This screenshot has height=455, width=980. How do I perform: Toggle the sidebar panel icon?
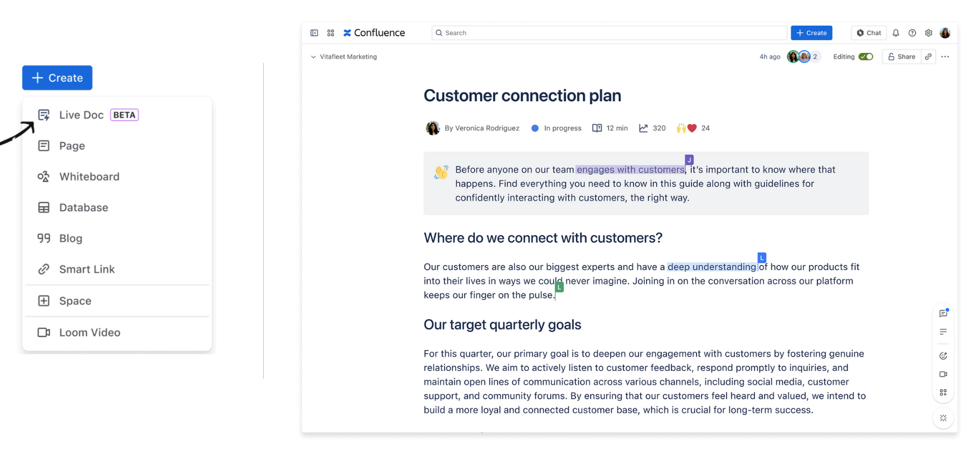point(314,33)
